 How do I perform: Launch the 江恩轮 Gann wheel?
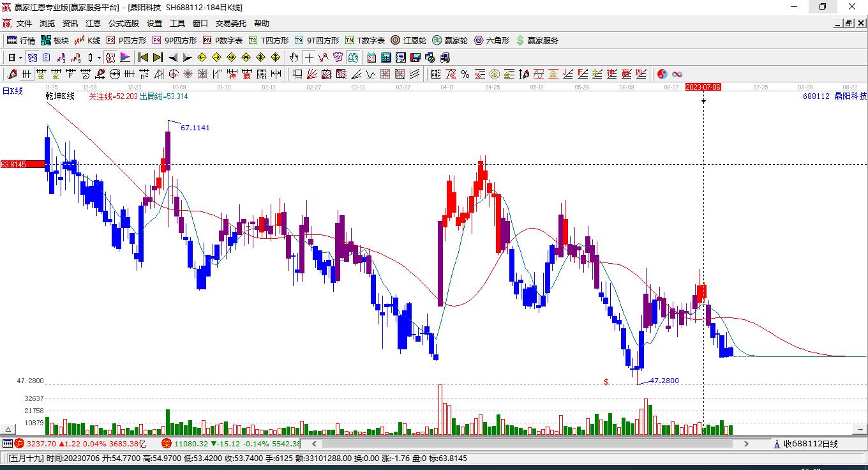point(408,40)
